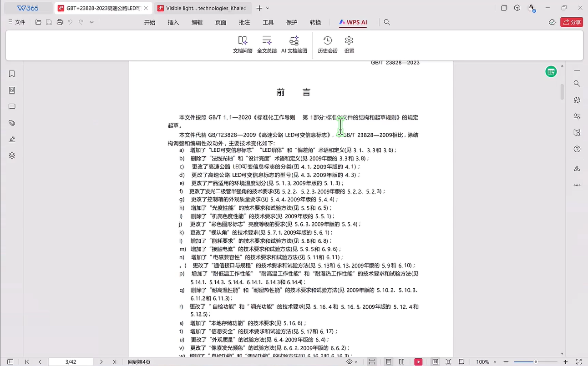Click the red 分享 share button
Image resolution: width=588 pixels, height=366 pixels.
coord(572,22)
